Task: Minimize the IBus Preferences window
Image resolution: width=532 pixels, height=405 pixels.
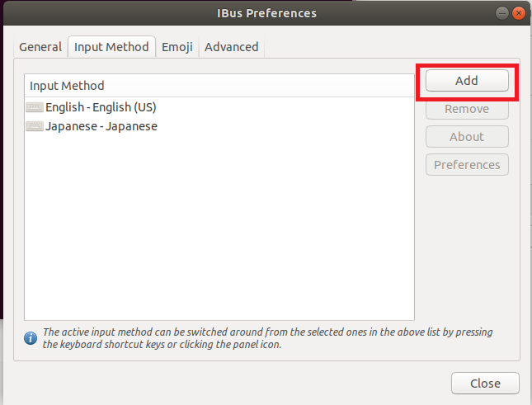Action: point(501,13)
